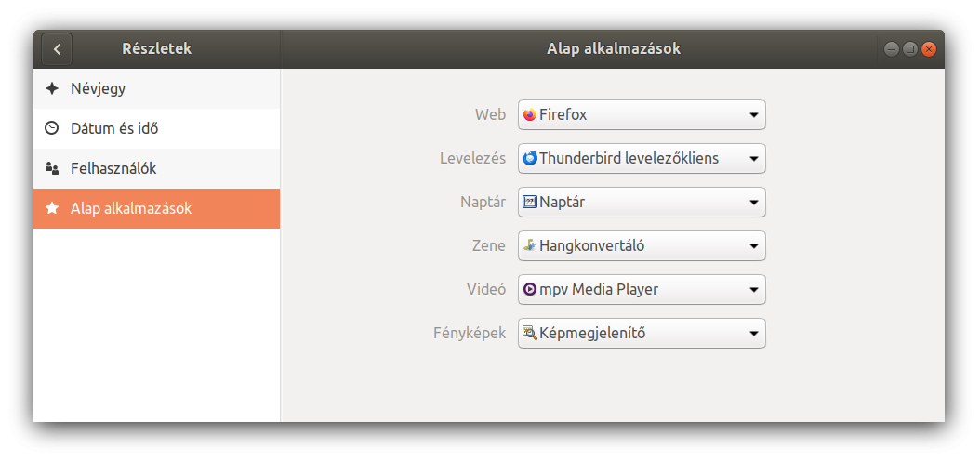
Task: Click the Hangkonvertáló music icon
Action: coord(530,245)
